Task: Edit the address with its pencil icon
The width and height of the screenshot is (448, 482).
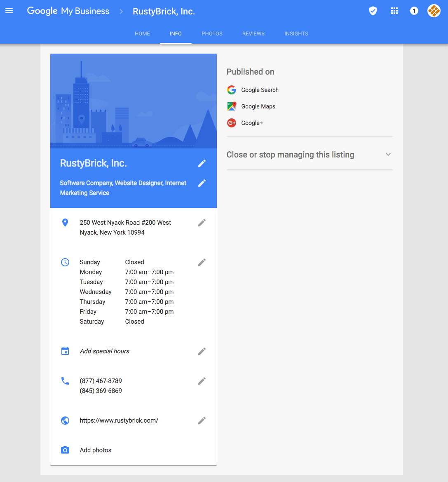Action: click(x=202, y=223)
